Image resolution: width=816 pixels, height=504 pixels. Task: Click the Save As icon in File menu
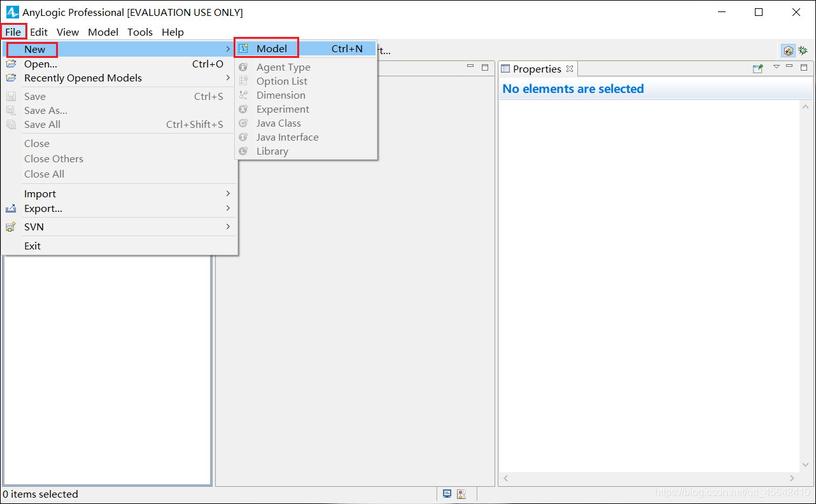point(11,110)
